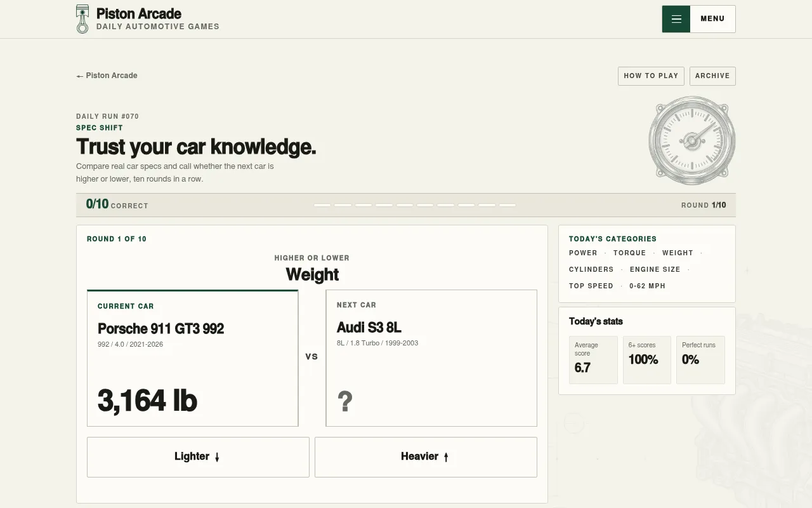Click the Round 1/10 indicator

pos(704,205)
